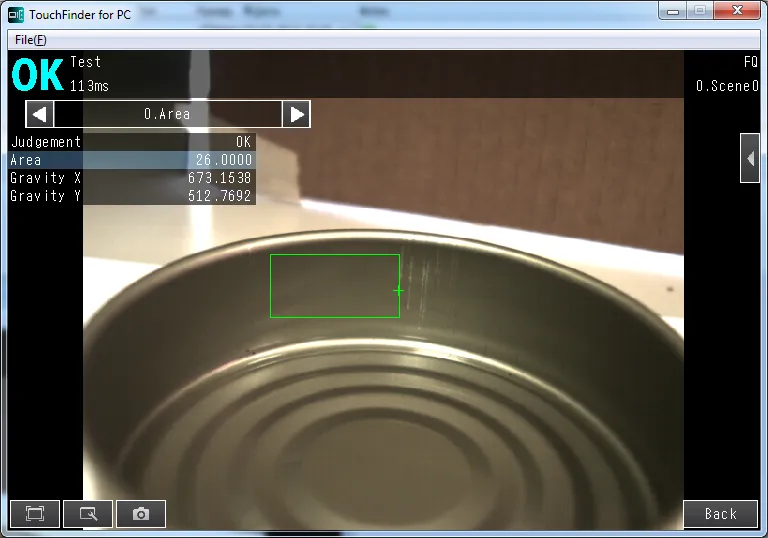Click the TouchFinder app icon in title bar
This screenshot has width=768, height=538.
pyautogui.click(x=16, y=14)
